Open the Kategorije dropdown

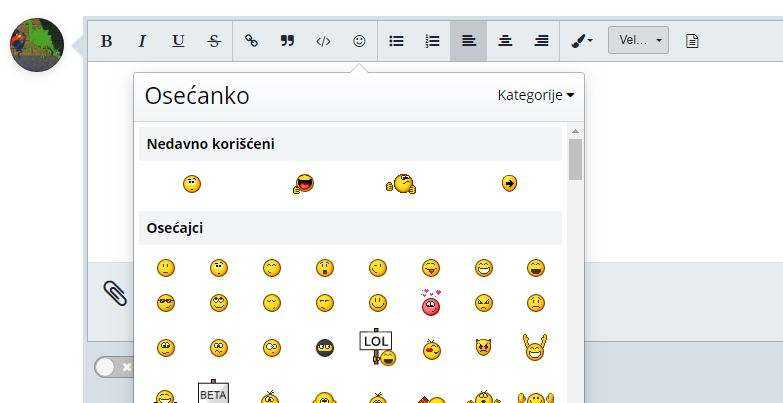[535, 95]
